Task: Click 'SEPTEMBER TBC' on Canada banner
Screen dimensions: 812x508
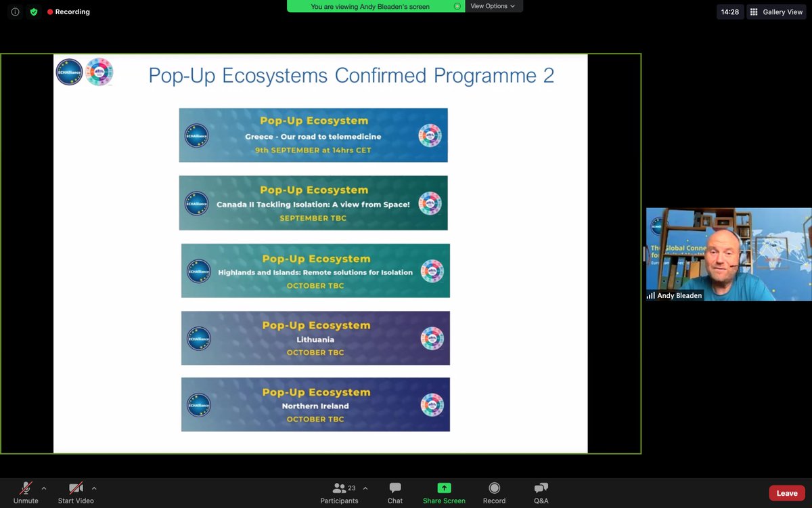Action: (313, 219)
